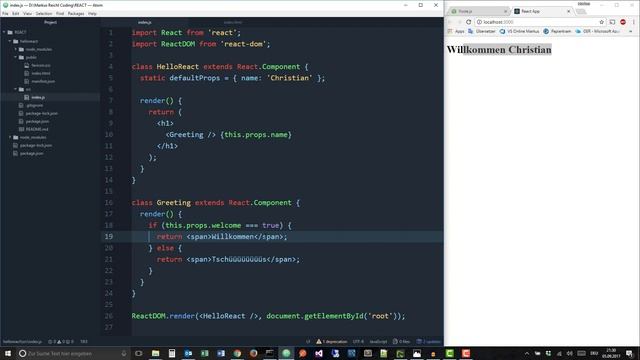The width and height of the screenshot is (640, 360).
Task: Show hidden system tray icons
Action: tap(527, 353)
